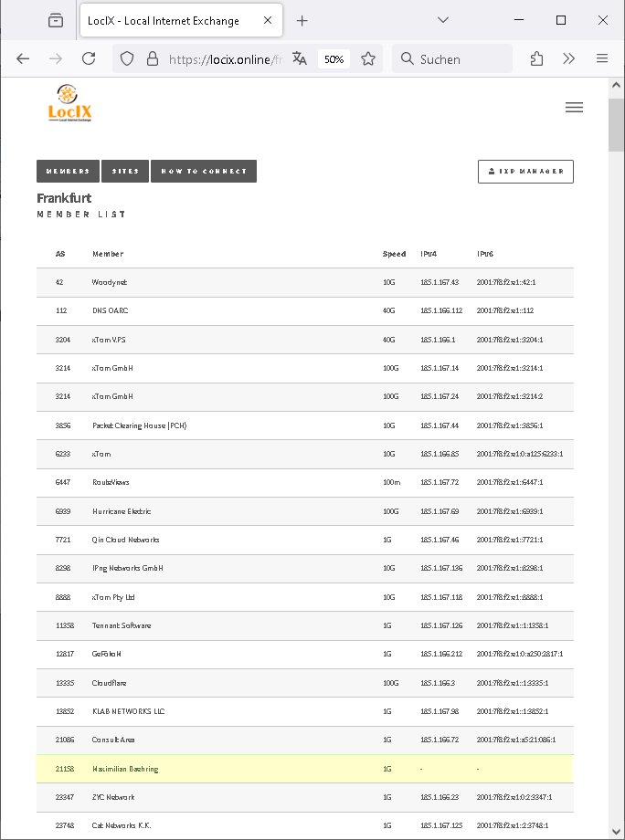Open the Members tab
Viewport: 625px width, 840px height.
[69, 171]
